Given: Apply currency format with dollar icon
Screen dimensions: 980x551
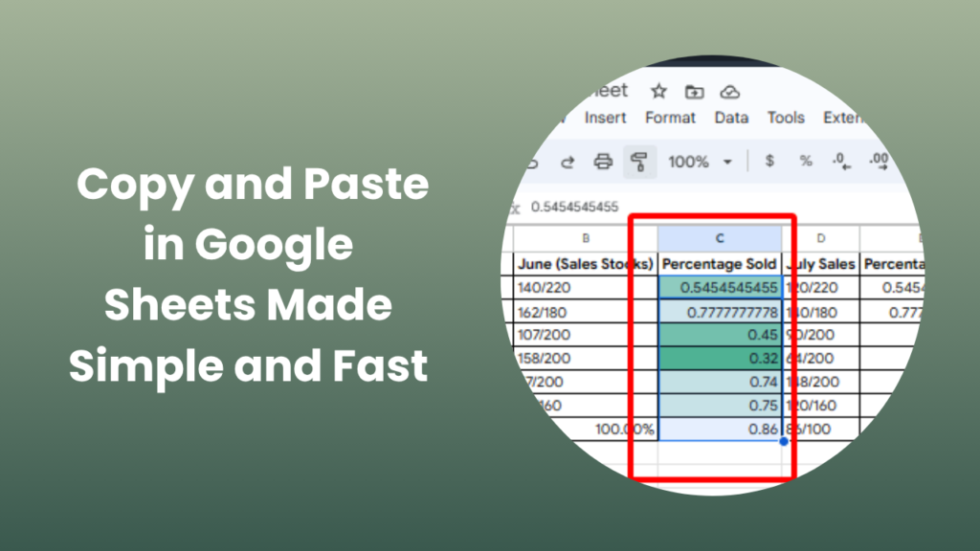Looking at the screenshot, I should [x=769, y=162].
